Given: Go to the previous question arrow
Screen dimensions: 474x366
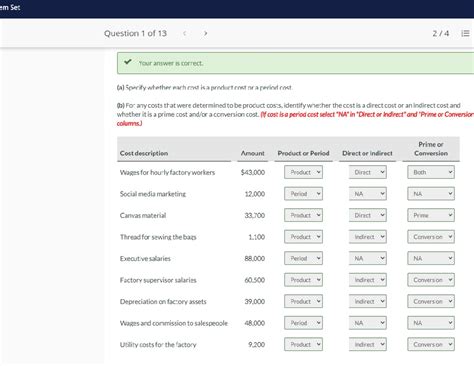Looking at the screenshot, I should pos(184,33).
